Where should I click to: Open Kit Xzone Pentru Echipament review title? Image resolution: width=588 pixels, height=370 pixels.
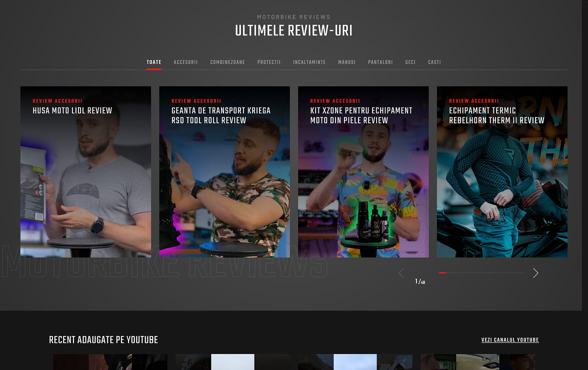pos(361,115)
